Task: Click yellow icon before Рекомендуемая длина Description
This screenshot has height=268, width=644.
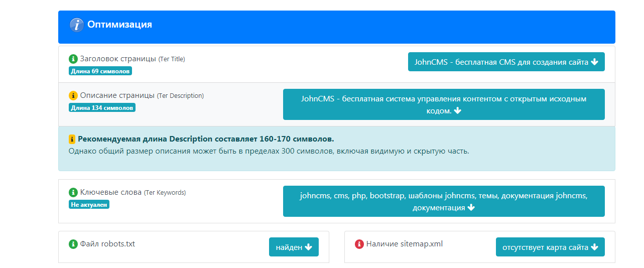Action: (x=72, y=139)
